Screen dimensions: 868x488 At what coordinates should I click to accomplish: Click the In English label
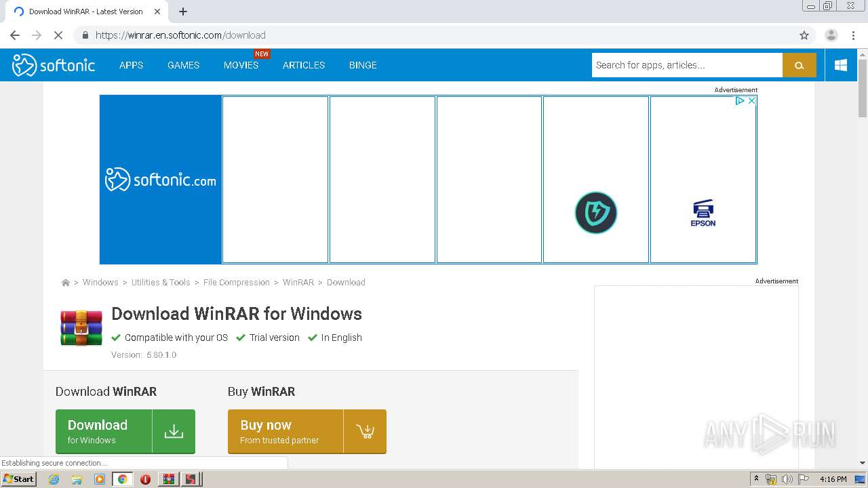(342, 338)
